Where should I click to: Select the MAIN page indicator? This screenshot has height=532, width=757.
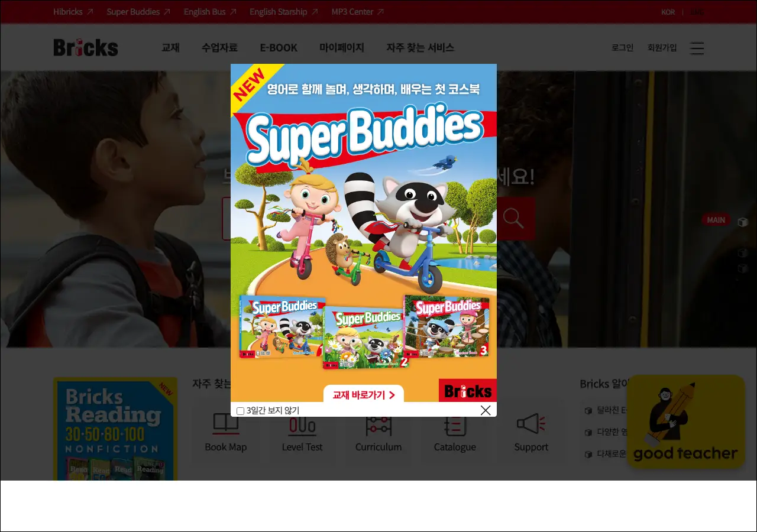pos(716,220)
